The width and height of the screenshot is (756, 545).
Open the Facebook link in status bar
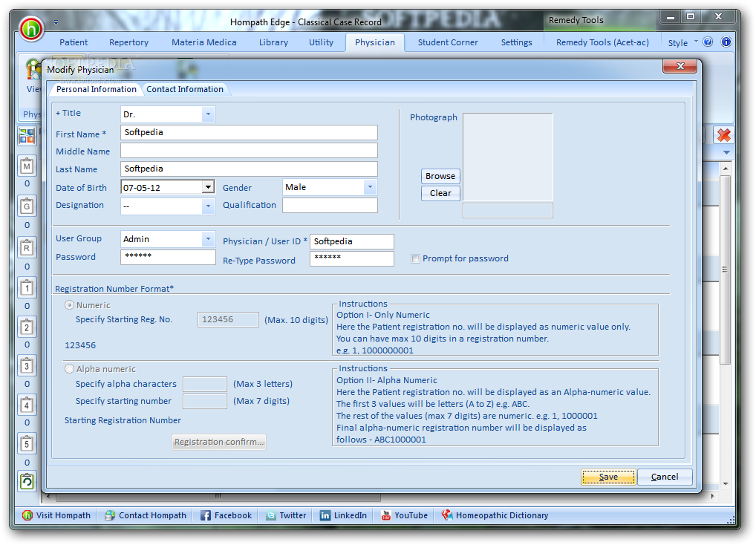[x=226, y=515]
